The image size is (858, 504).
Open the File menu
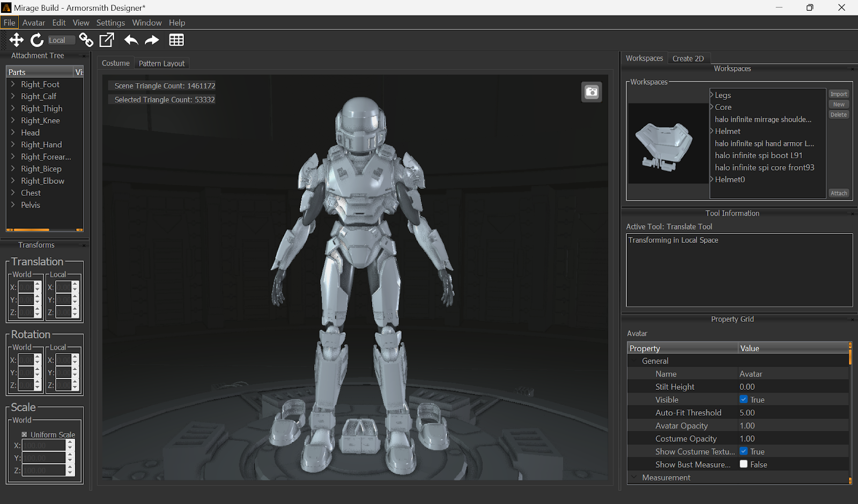click(x=10, y=23)
